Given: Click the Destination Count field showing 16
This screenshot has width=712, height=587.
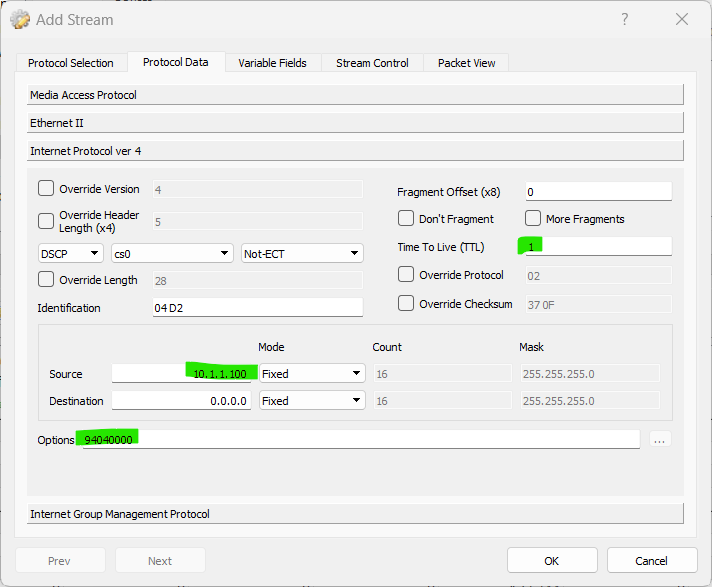Looking at the screenshot, I should [x=442, y=401].
